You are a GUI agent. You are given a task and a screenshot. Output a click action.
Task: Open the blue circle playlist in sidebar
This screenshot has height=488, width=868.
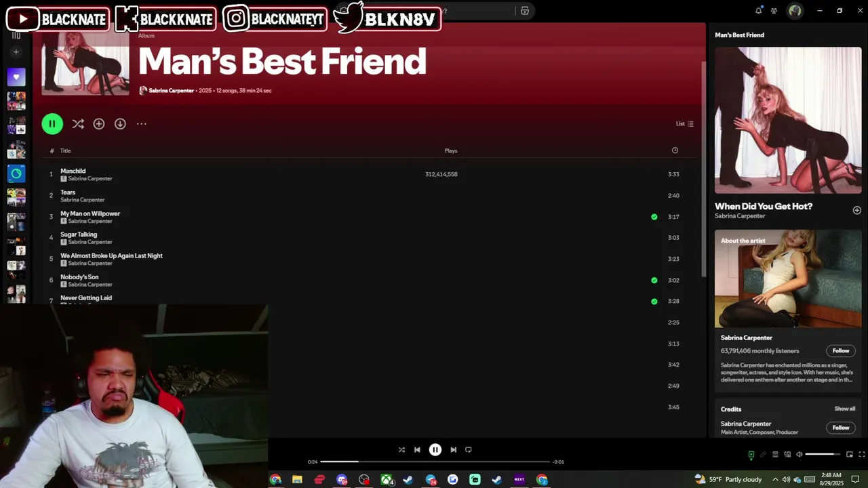16,174
